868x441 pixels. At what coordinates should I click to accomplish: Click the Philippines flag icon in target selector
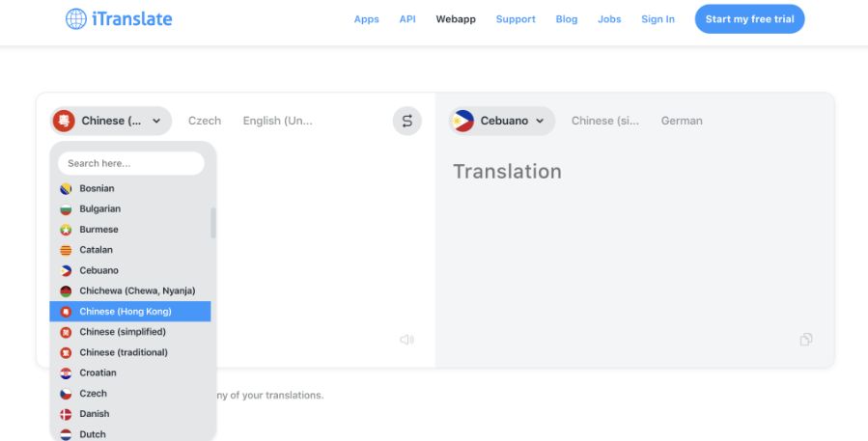462,121
